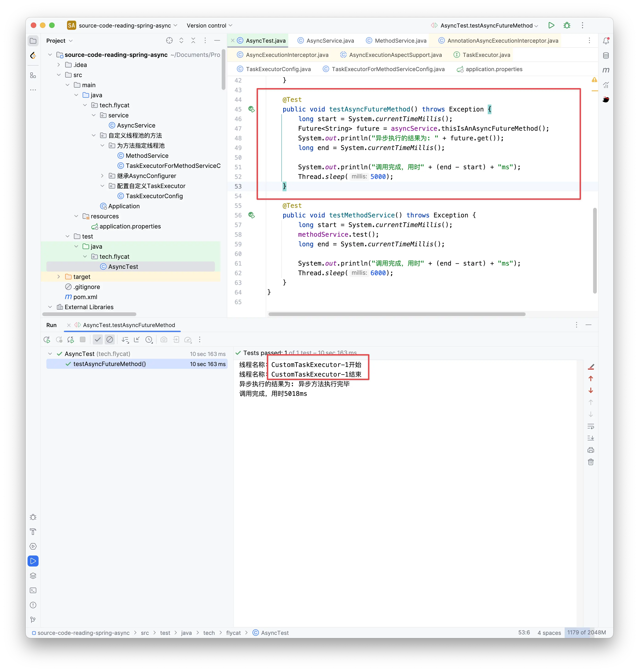
Task: Collapse the AsyncTest results node
Action: (50, 354)
